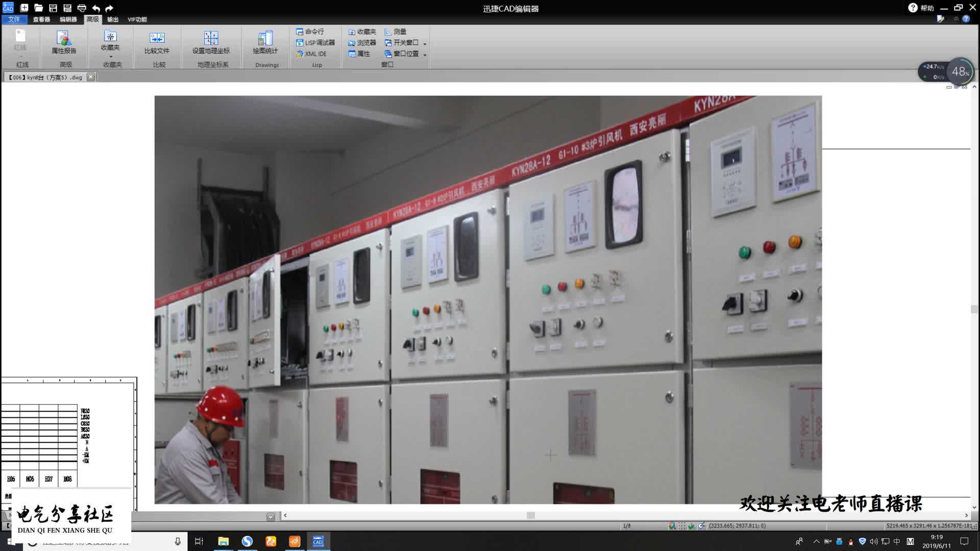Open Windows Task View on taskbar

coord(199,541)
